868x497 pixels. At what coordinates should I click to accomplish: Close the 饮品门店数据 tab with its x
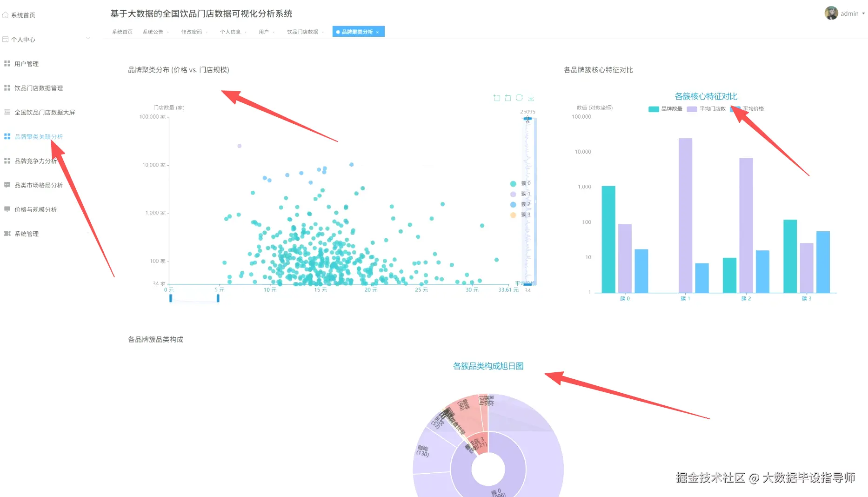click(x=323, y=32)
